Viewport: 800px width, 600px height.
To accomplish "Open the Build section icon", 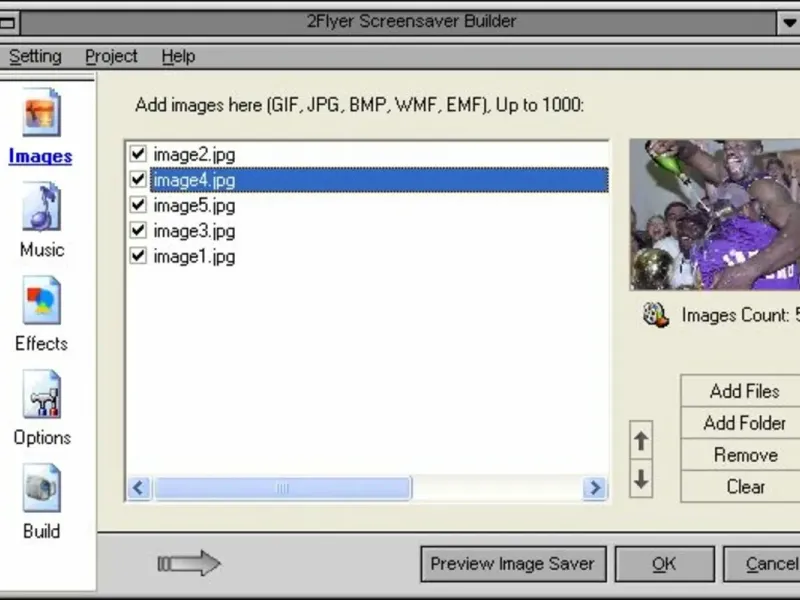I will (x=41, y=488).
